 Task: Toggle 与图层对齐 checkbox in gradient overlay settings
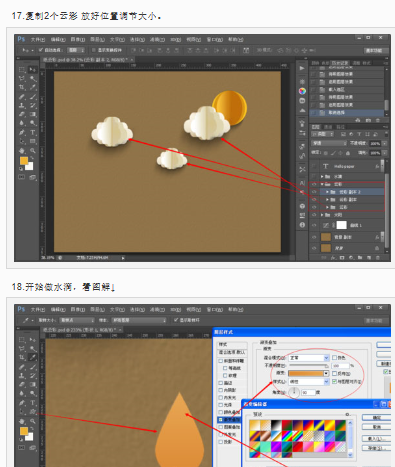[334, 382]
